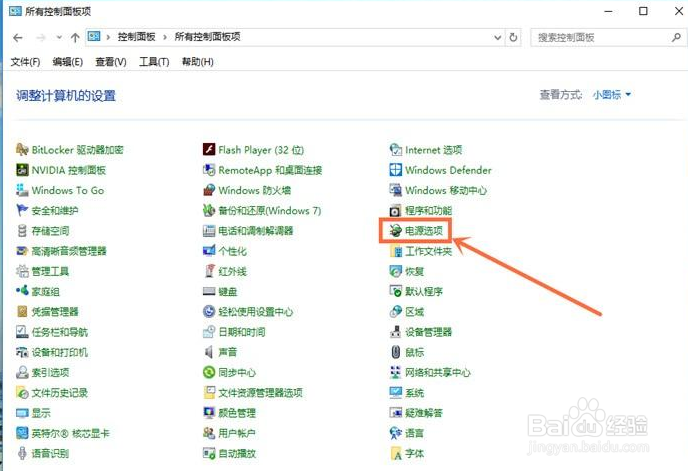Open the Windows Defender shield icon
This screenshot has height=471, width=688.
395,170
